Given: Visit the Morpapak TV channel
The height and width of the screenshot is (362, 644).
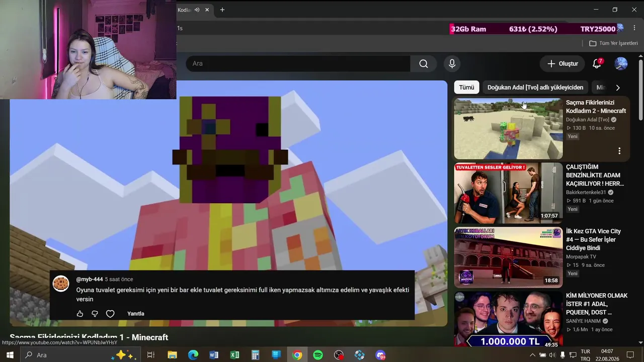Looking at the screenshot, I should pos(581,257).
